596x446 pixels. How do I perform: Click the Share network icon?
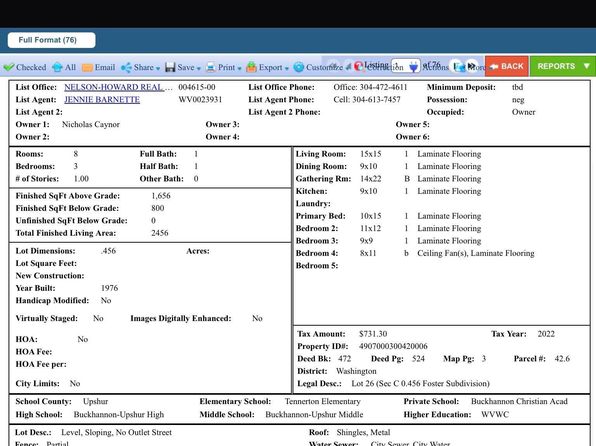pyautogui.click(x=126, y=68)
